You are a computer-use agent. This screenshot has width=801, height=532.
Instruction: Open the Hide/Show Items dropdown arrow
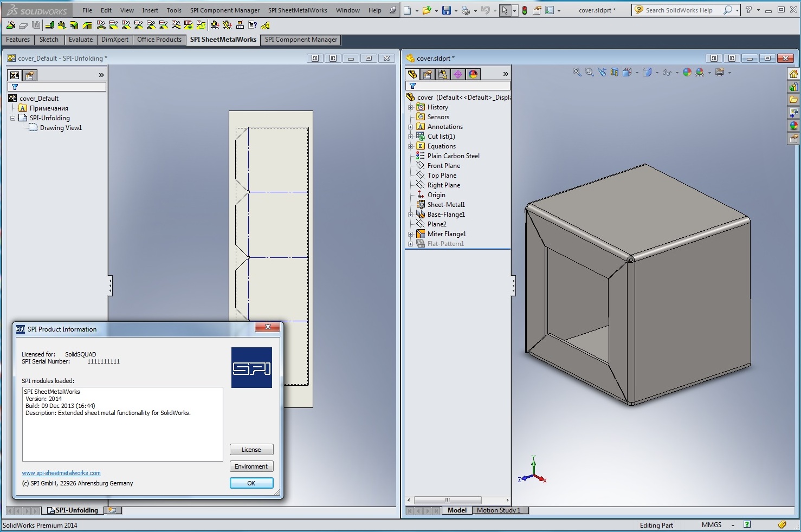(677, 73)
